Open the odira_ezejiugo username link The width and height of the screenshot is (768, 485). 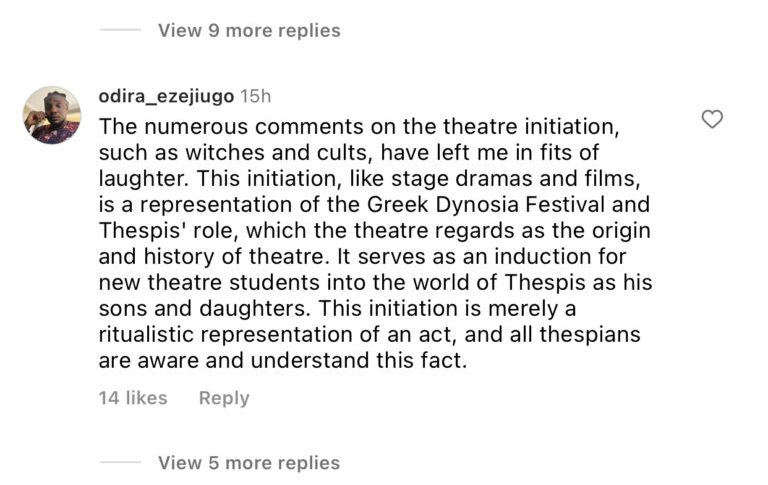tap(166, 96)
